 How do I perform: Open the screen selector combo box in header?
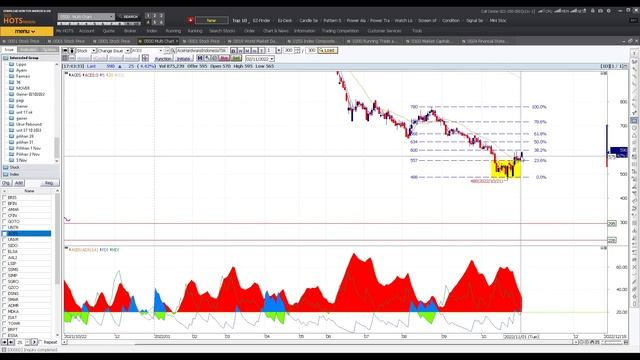86,17
